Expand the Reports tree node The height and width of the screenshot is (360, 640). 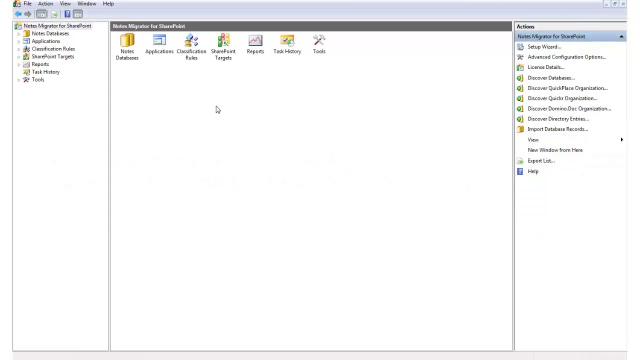pyautogui.click(x=18, y=65)
